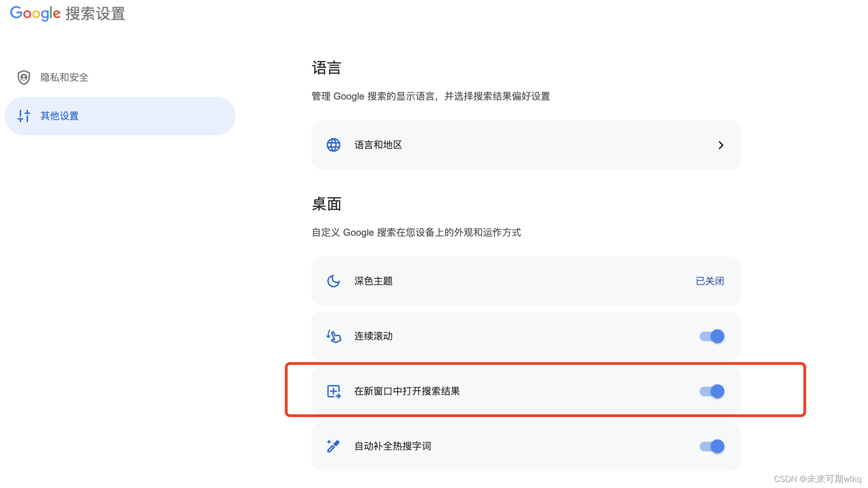Click the moon icon for 深色主题
This screenshot has width=868, height=488.
(x=334, y=281)
